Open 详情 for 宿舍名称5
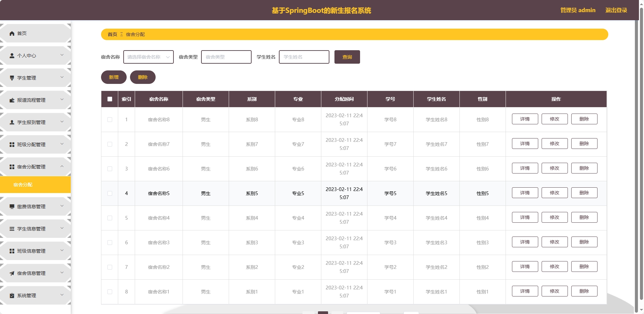 (525, 193)
